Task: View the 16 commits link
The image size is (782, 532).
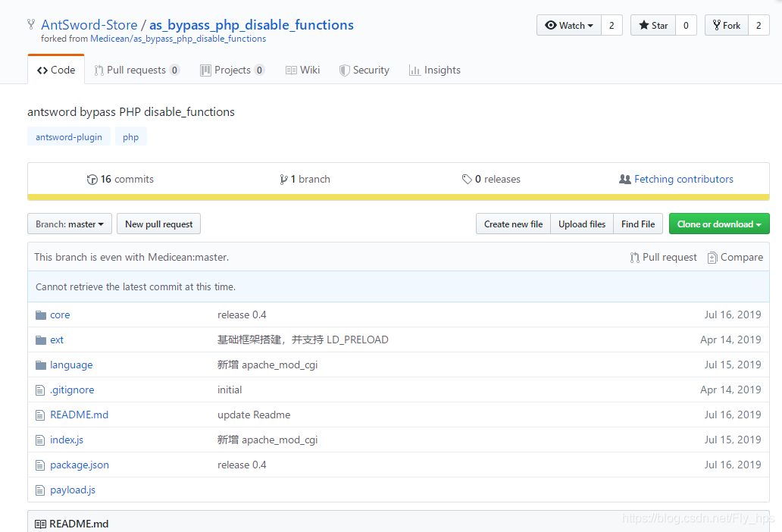Action: point(120,180)
